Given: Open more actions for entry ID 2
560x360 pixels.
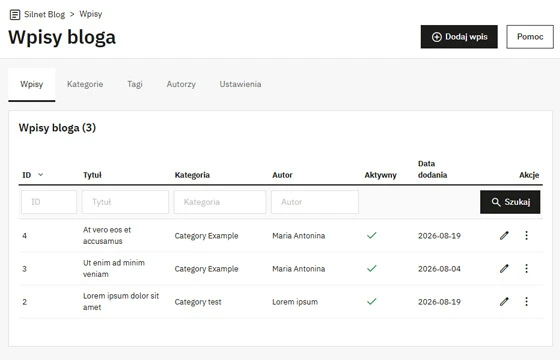Looking at the screenshot, I should (x=526, y=302).
